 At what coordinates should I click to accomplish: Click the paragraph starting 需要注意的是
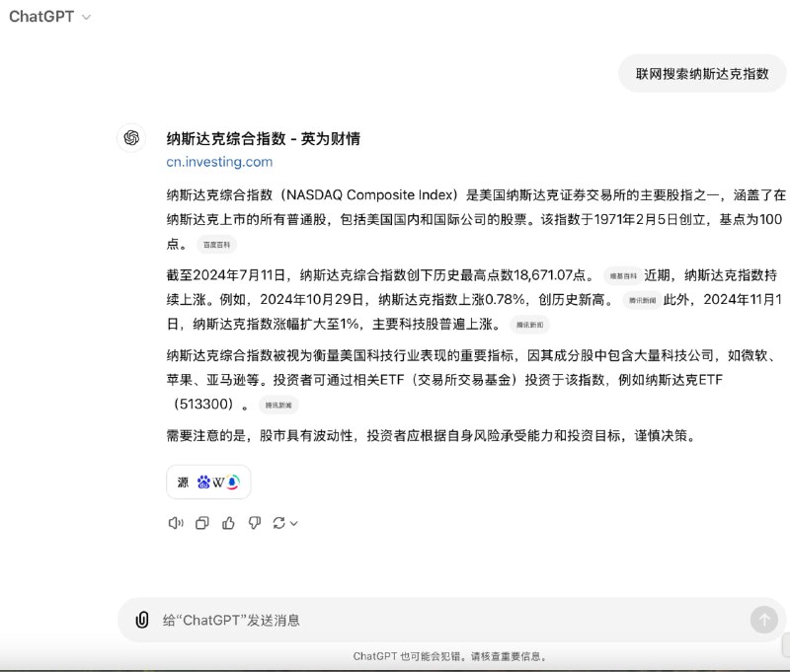(x=433, y=435)
